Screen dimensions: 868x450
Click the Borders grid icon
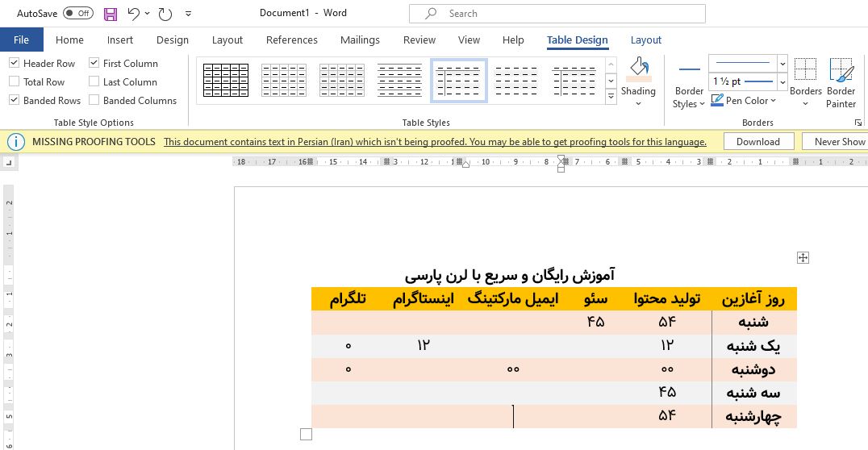[805, 69]
